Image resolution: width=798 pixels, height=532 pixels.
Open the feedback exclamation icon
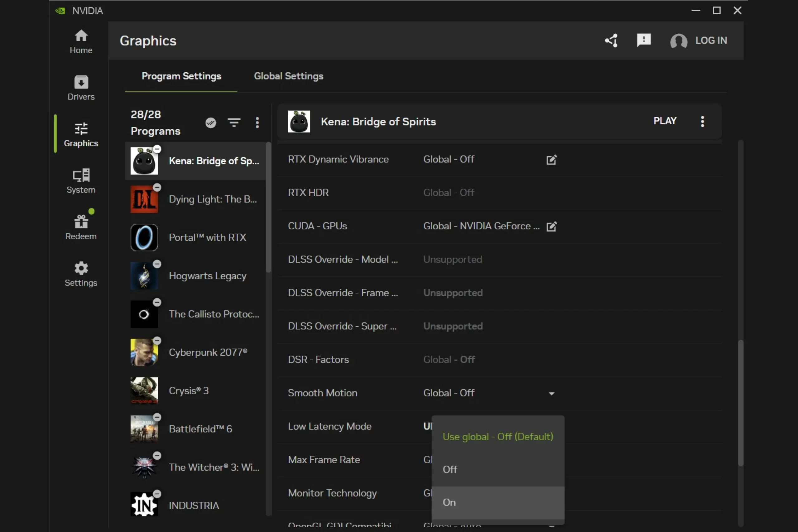(644, 41)
